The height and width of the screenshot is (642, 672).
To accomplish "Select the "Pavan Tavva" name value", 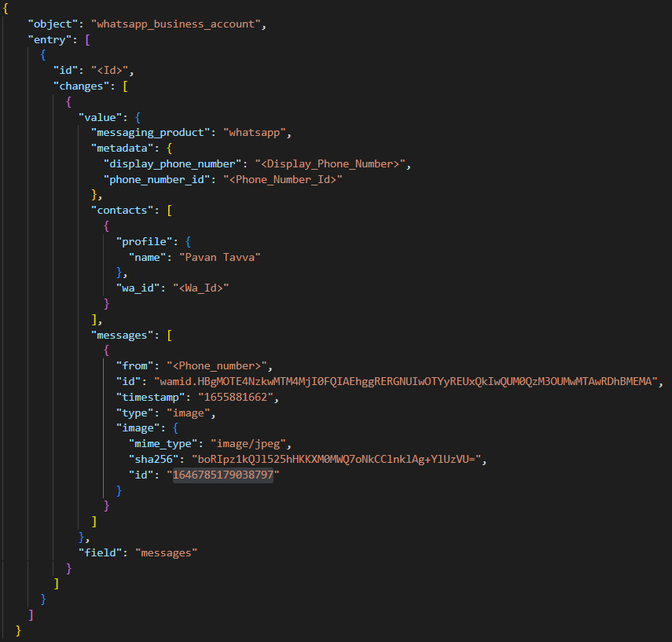I will 219,257.
